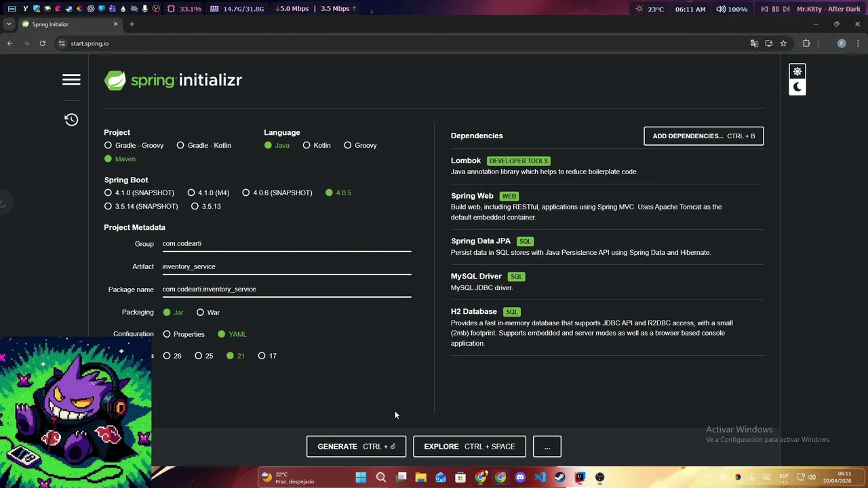Viewport: 868px width, 488px height.
Task: Open File Explorer from taskbar
Action: (x=420, y=478)
